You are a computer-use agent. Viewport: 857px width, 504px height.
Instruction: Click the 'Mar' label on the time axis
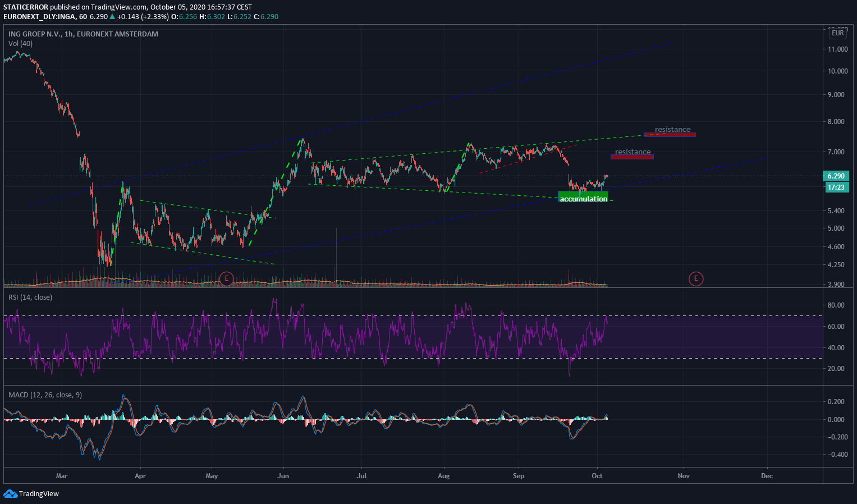pos(62,476)
